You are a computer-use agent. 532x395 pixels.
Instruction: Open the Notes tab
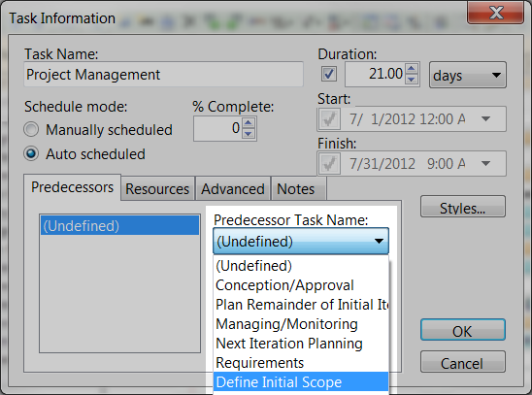click(296, 189)
